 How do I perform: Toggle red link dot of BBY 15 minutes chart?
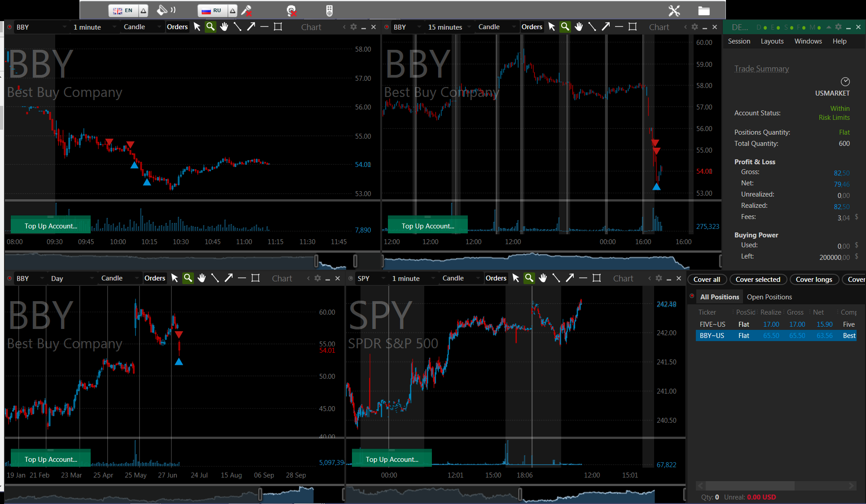387,27
